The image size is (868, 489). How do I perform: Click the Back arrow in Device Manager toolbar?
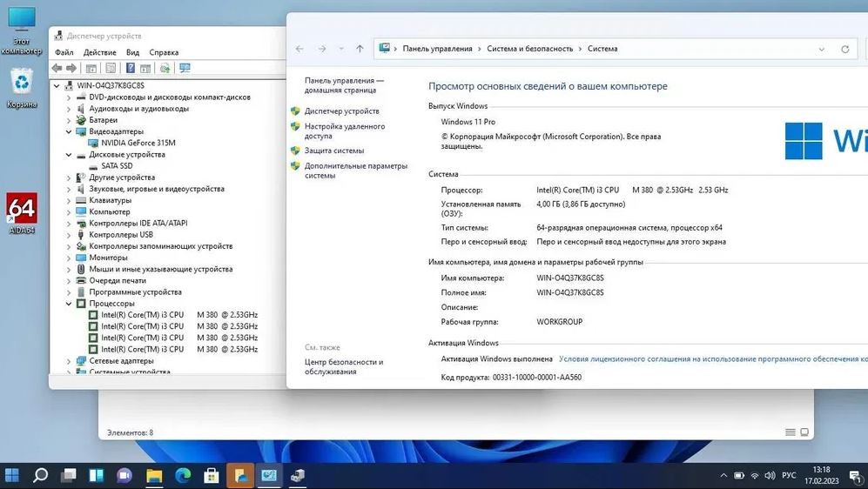(x=57, y=68)
